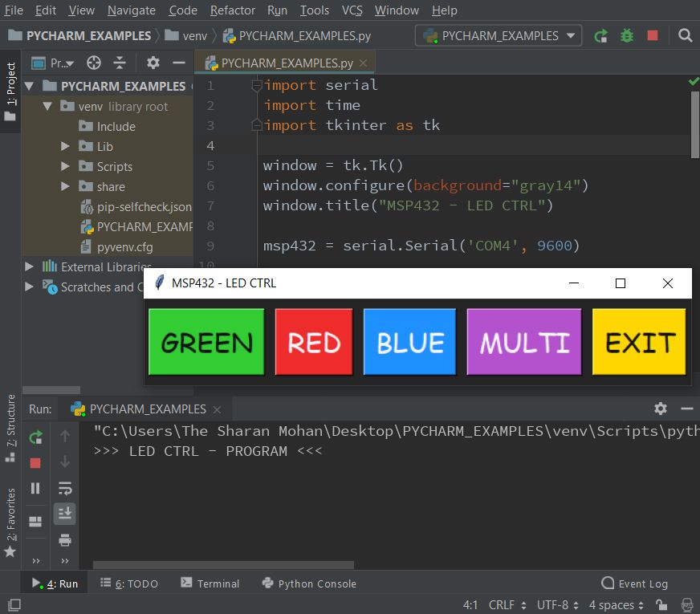
Task: Hide Run panel with minus icon
Action: (x=686, y=409)
